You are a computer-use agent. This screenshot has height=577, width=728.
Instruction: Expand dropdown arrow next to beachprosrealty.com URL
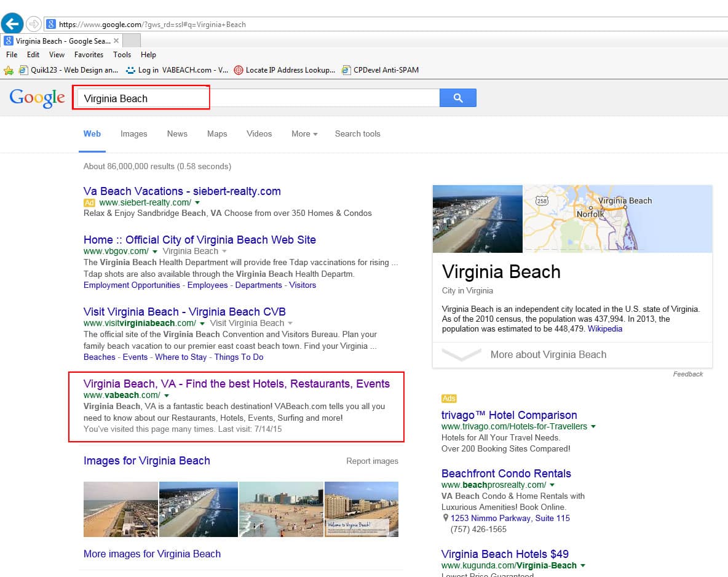click(x=552, y=485)
